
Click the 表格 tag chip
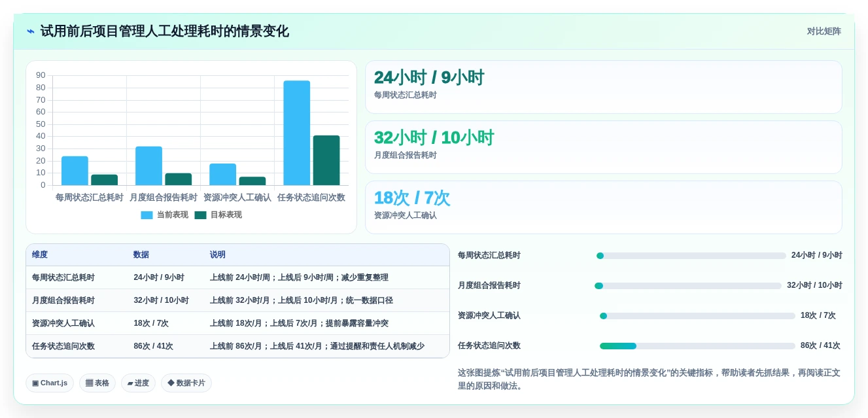(x=97, y=383)
